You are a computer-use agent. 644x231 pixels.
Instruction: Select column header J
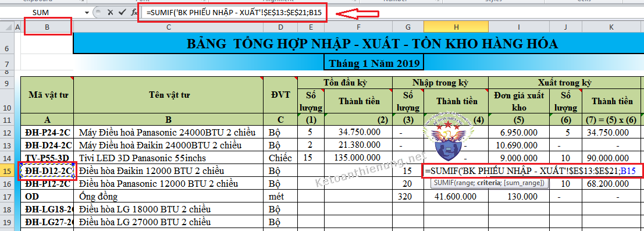565,27
